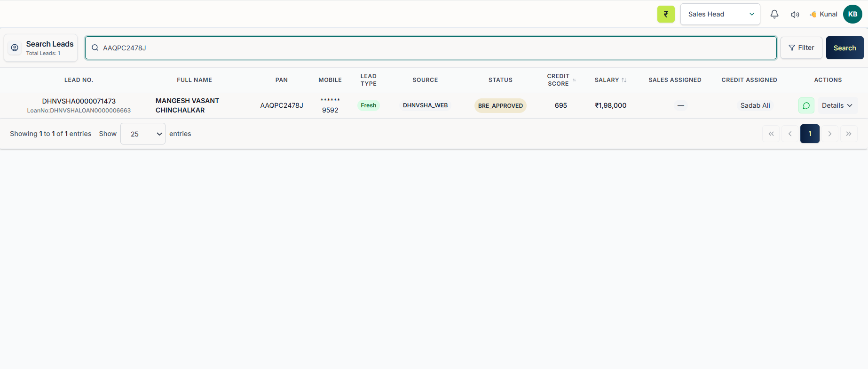The width and height of the screenshot is (868, 369).
Task: Click the Showing 1 to 1 entries text
Action: (51, 134)
